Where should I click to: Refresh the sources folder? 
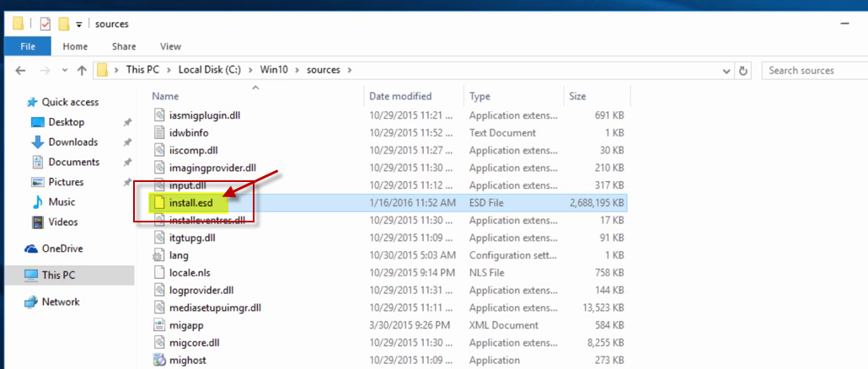(743, 71)
